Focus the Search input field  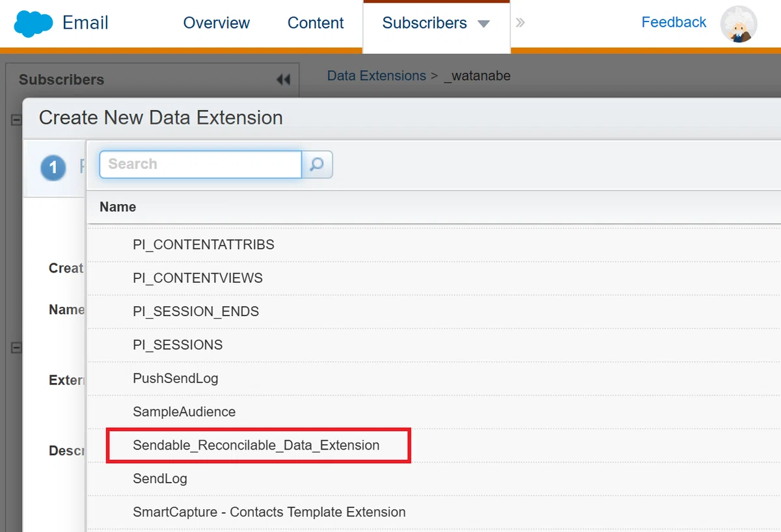(x=200, y=164)
